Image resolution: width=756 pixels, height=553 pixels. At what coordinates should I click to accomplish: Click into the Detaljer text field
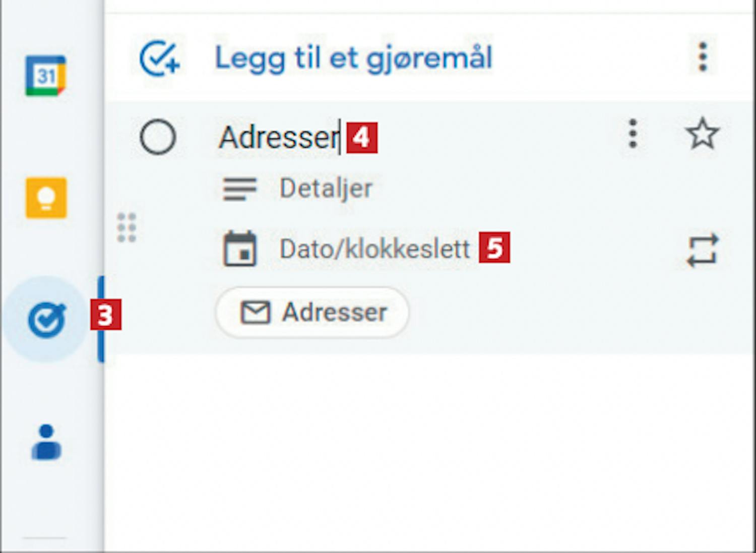point(326,189)
